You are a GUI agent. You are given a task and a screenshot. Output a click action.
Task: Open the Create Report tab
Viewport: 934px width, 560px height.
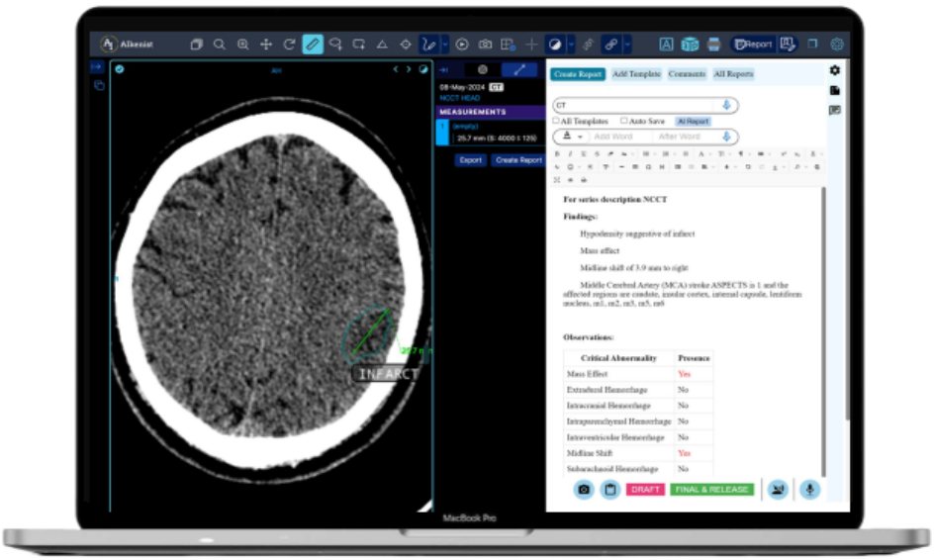(577, 74)
